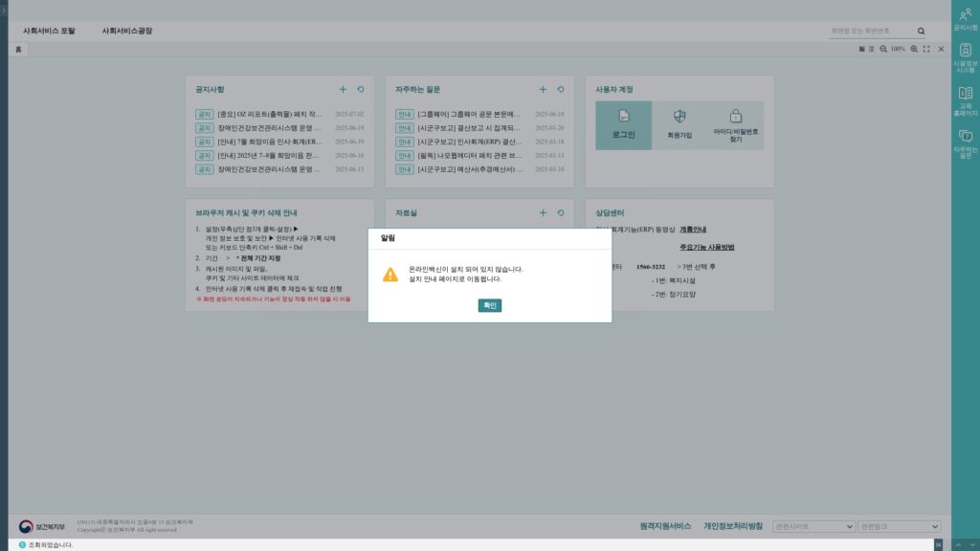Image resolution: width=980 pixels, height=551 pixels.
Task: Click the 100% zoom level text
Action: pos(898,49)
